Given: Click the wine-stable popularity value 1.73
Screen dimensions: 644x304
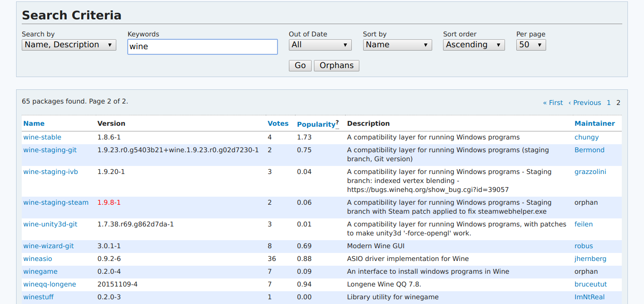Looking at the screenshot, I should tap(304, 137).
